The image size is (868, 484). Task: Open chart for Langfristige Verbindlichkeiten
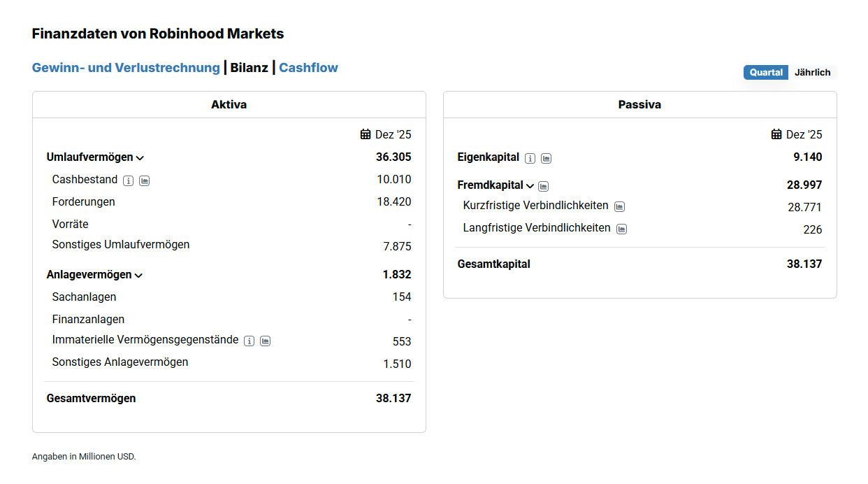(x=622, y=229)
